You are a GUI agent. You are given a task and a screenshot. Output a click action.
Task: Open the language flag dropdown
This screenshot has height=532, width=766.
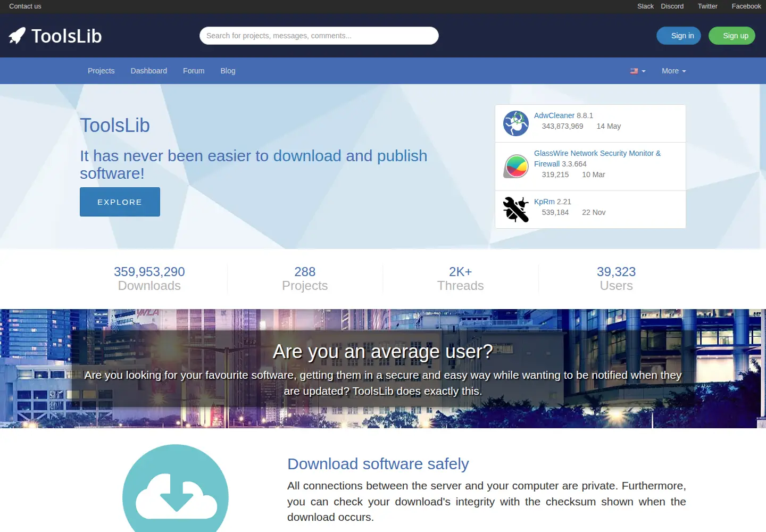tap(638, 71)
